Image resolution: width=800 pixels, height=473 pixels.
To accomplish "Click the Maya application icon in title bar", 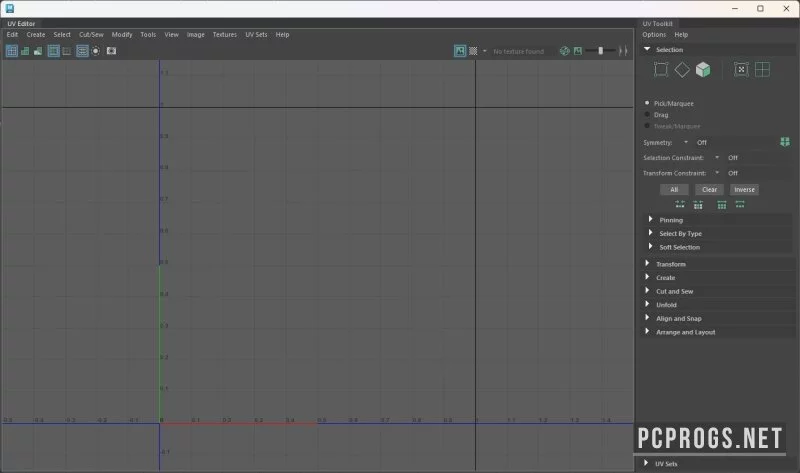I will (10, 8).
